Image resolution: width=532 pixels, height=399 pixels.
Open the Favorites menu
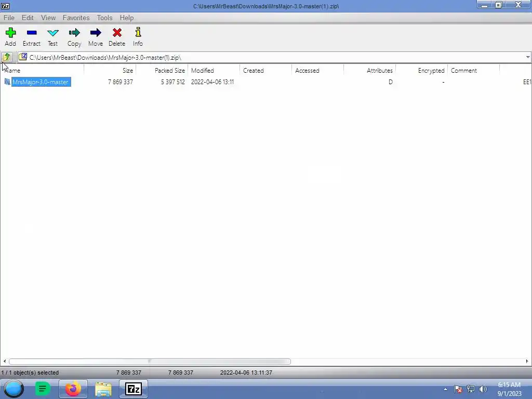point(76,18)
